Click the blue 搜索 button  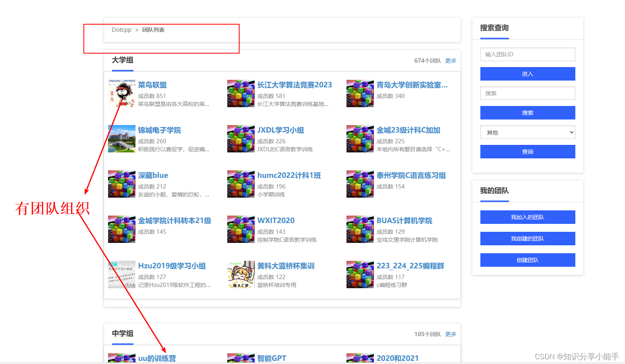click(528, 113)
